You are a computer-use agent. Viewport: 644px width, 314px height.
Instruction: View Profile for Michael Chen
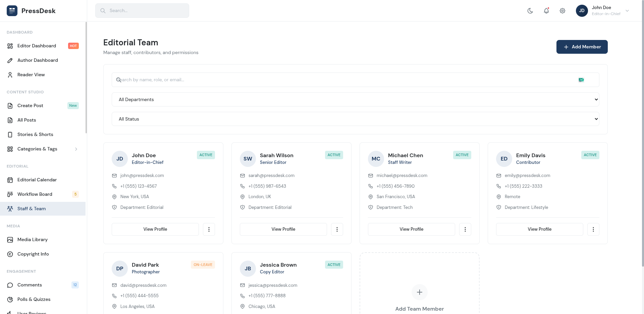[411, 229]
